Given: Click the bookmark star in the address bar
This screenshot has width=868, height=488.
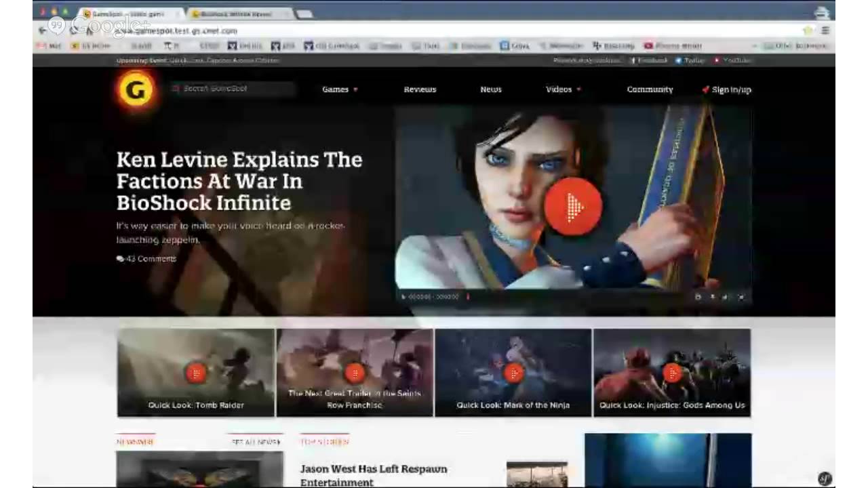Looking at the screenshot, I should click(808, 30).
